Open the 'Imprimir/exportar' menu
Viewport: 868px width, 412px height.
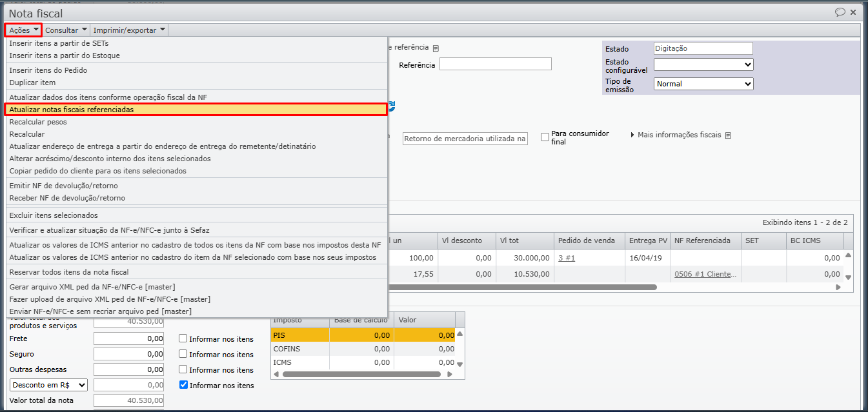coord(129,30)
